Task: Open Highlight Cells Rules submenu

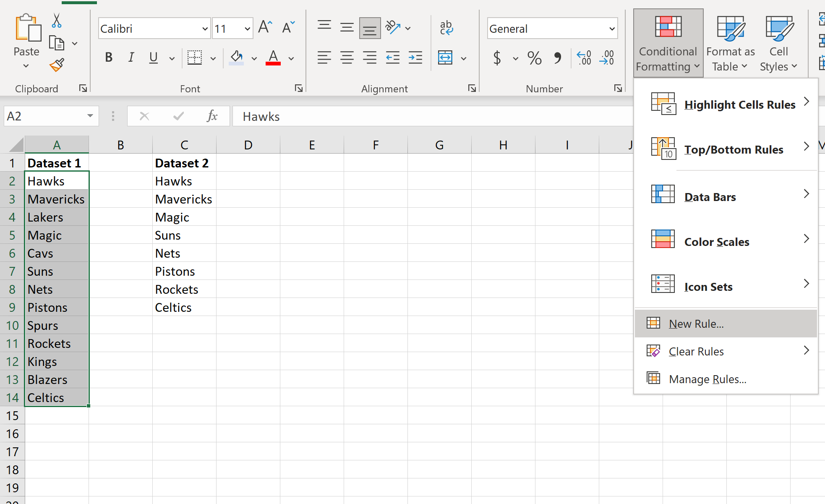Action: (x=726, y=104)
